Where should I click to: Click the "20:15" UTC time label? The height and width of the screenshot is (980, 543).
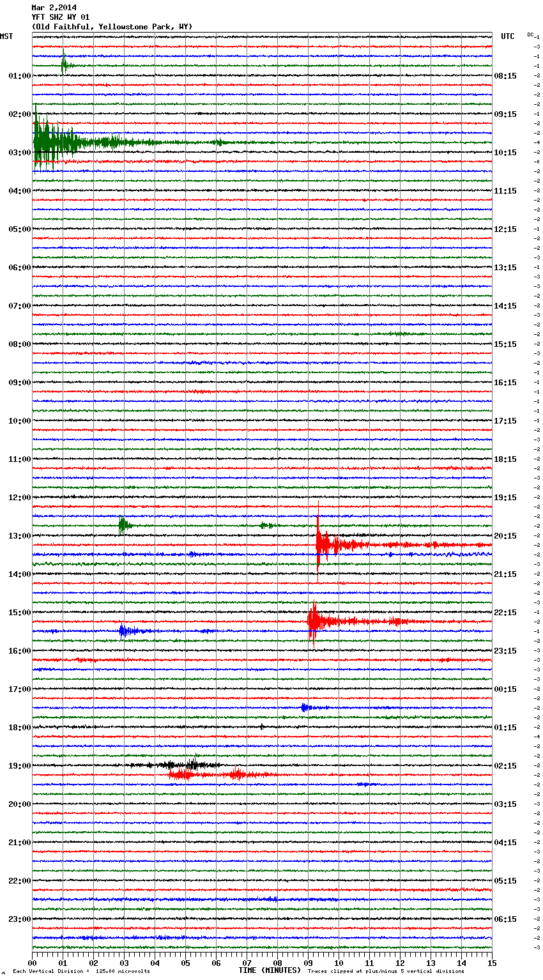tap(505, 536)
